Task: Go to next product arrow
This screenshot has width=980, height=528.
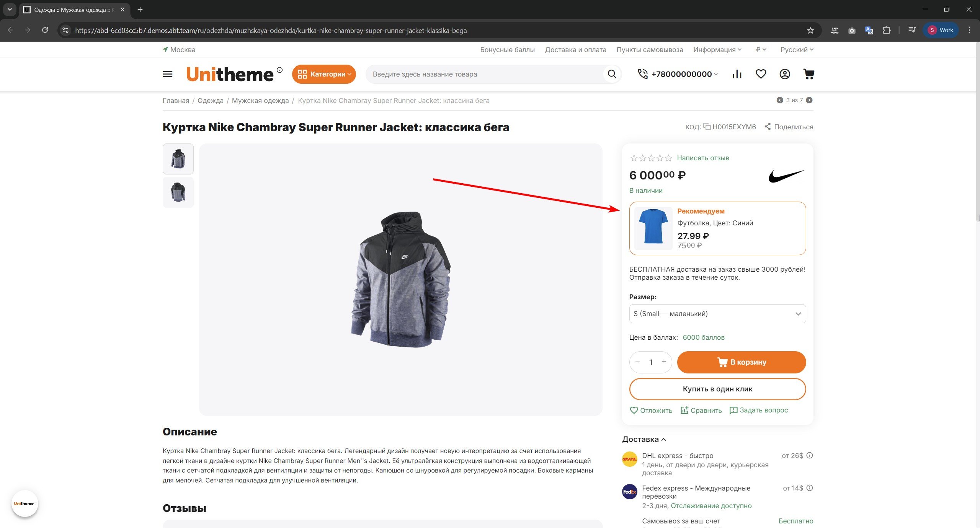Action: click(809, 100)
